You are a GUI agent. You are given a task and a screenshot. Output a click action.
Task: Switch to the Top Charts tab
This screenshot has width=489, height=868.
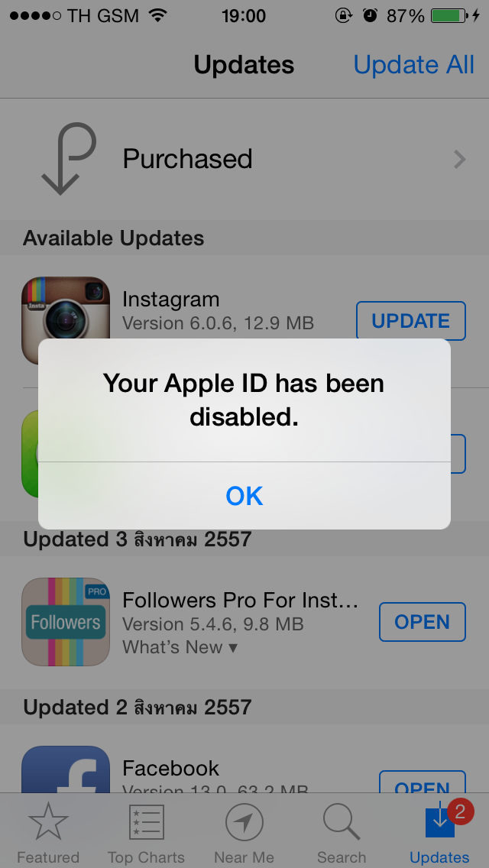[146, 832]
